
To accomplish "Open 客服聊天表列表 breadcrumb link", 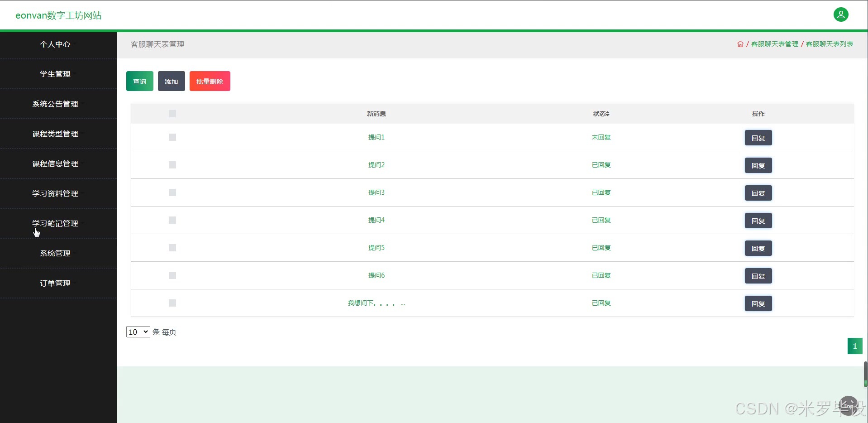I will click(x=830, y=44).
